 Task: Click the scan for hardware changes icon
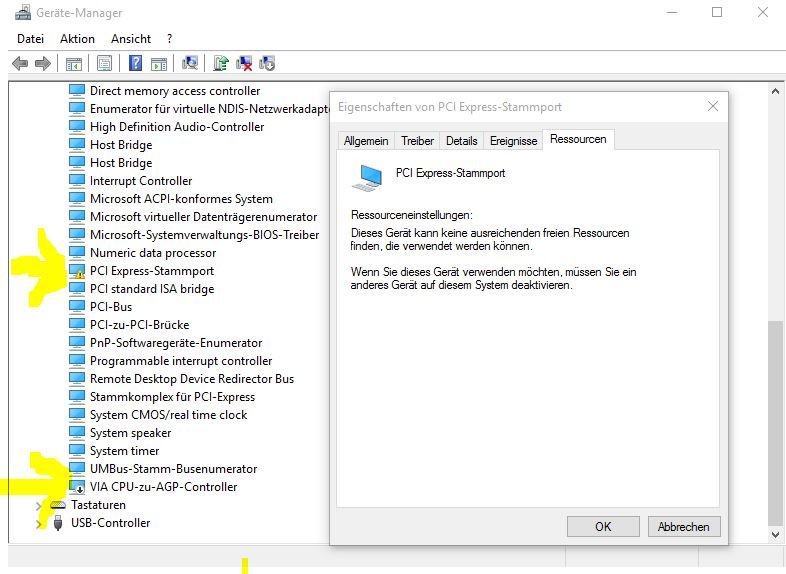coord(190,63)
